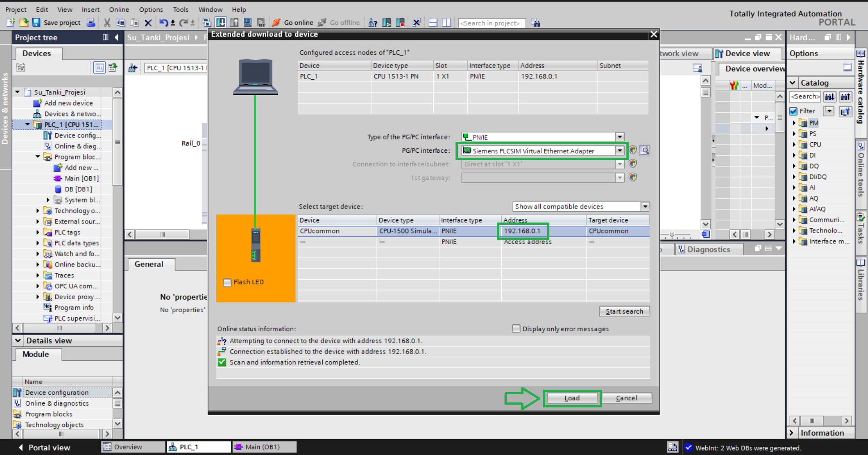Click the Cut scissors icon
Screen dimensions: 868x455
[107, 23]
